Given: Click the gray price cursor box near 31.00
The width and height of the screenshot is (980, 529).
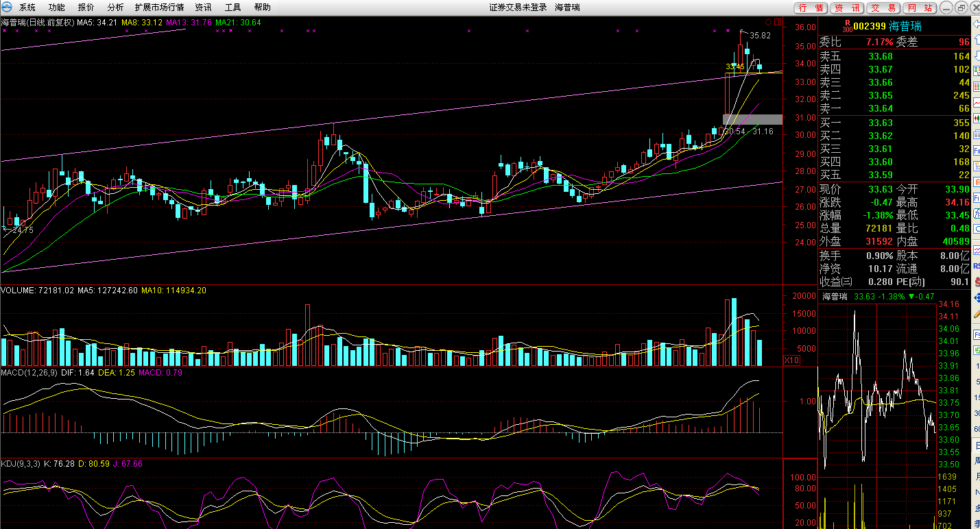Looking at the screenshot, I should [752, 119].
